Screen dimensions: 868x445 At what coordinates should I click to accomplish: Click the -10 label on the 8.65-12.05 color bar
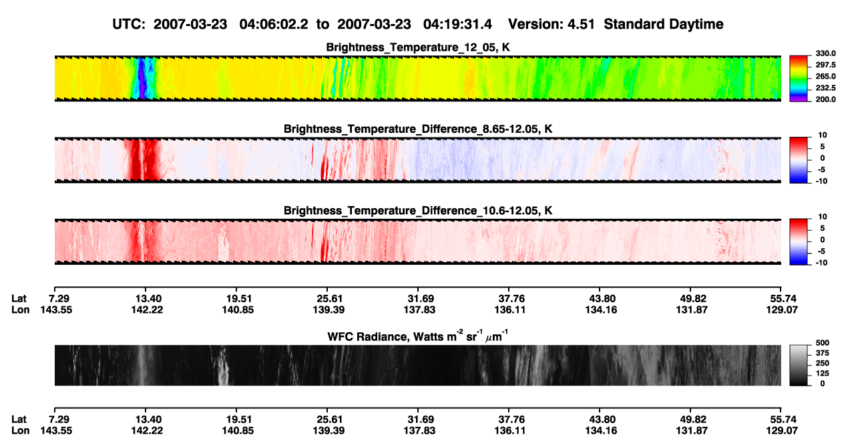[823, 181]
